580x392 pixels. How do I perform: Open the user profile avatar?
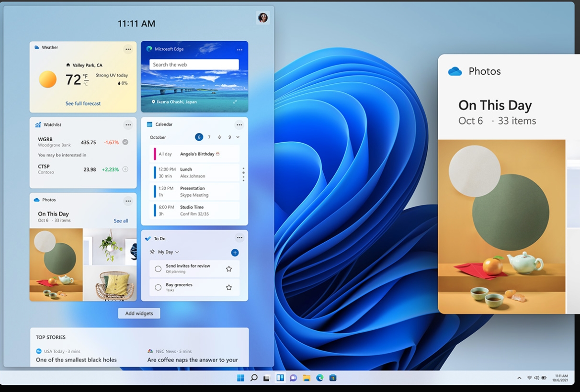(262, 18)
